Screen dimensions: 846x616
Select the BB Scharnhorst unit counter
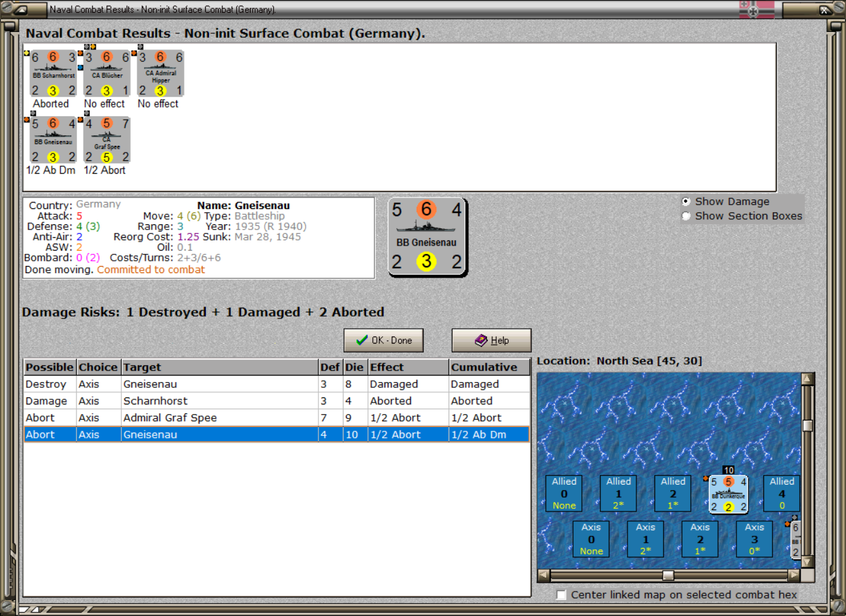[x=53, y=73]
